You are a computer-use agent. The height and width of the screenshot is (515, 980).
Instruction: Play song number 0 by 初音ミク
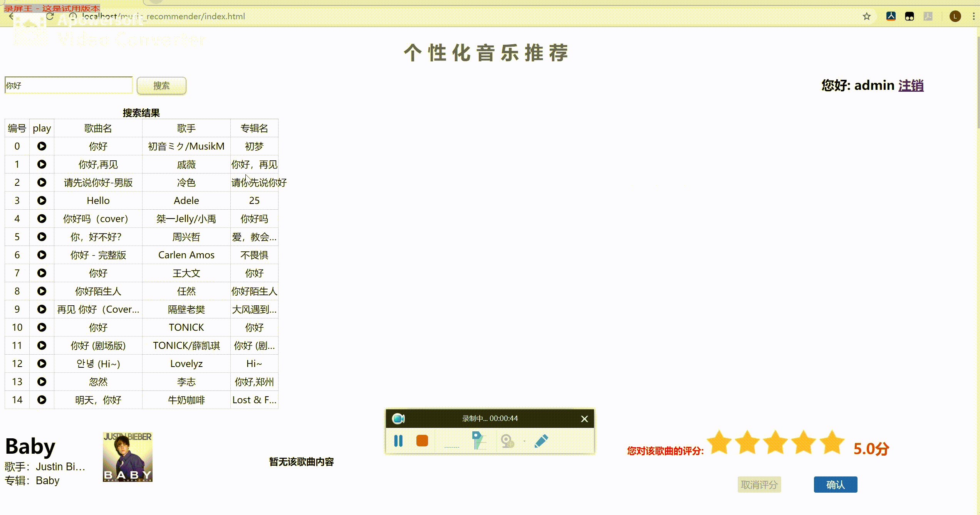point(42,146)
